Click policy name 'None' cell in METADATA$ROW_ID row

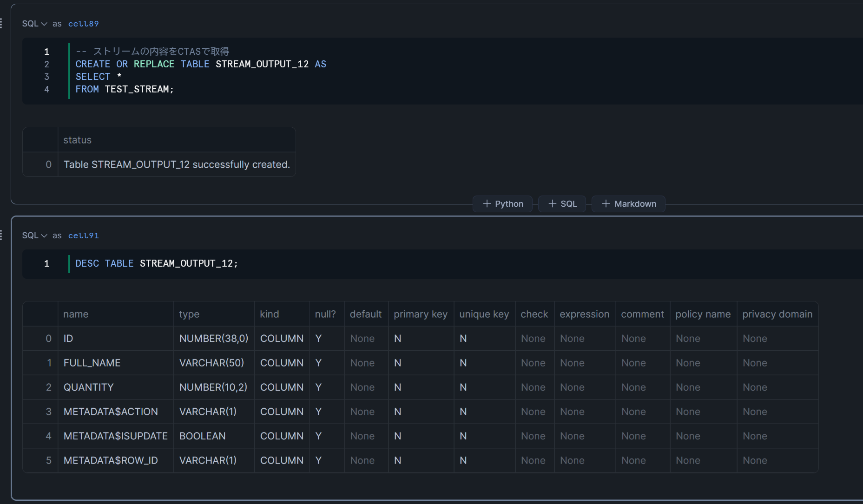(x=704, y=460)
